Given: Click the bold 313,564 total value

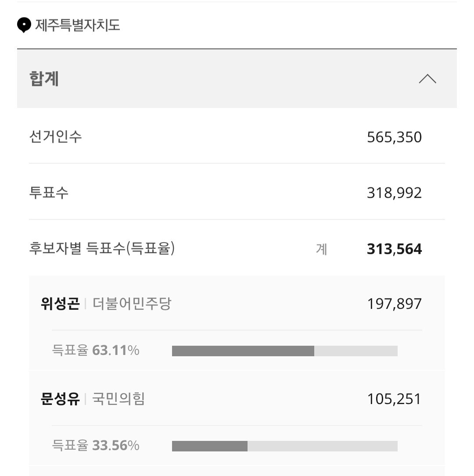Looking at the screenshot, I should point(394,249).
